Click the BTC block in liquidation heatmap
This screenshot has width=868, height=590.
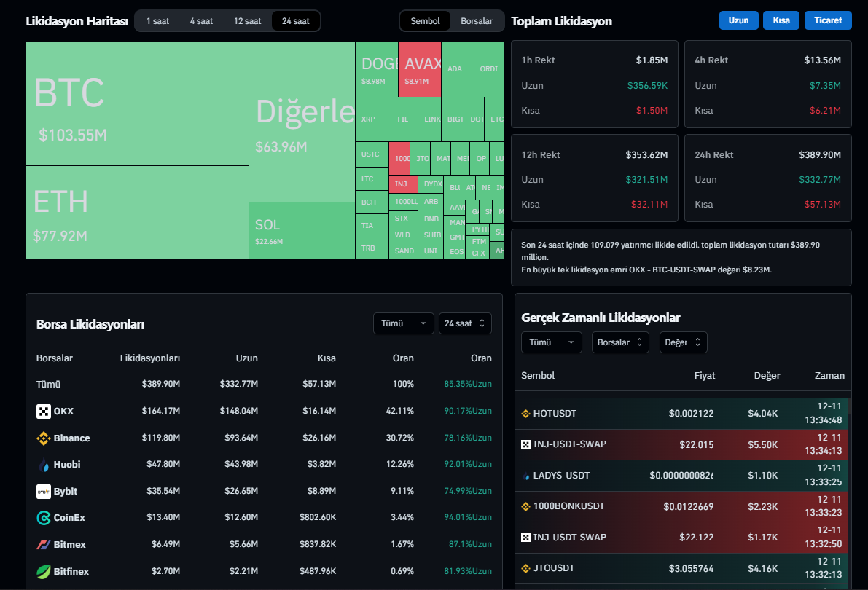(x=137, y=103)
